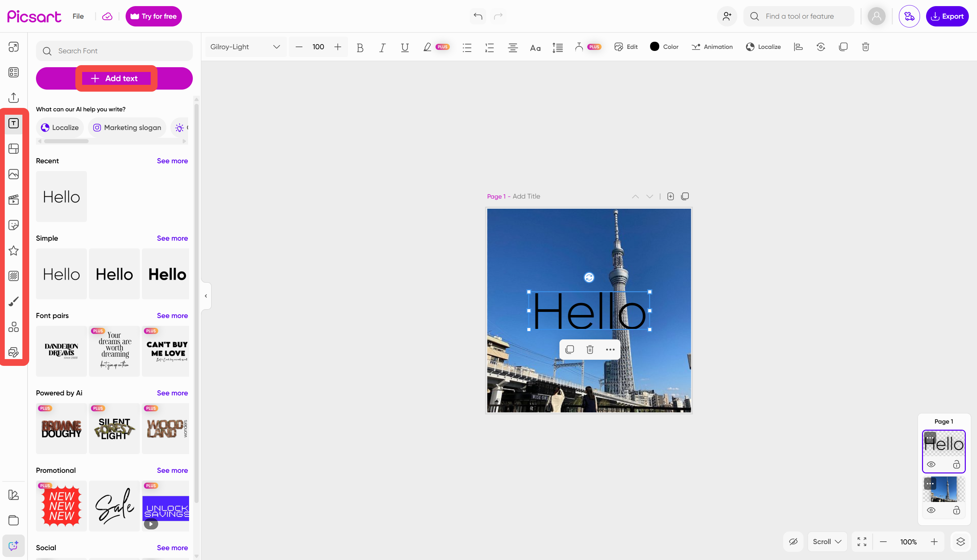Image resolution: width=977 pixels, height=560 pixels.
Task: Open the Gilroy-Light font dropdown
Action: [245, 46]
